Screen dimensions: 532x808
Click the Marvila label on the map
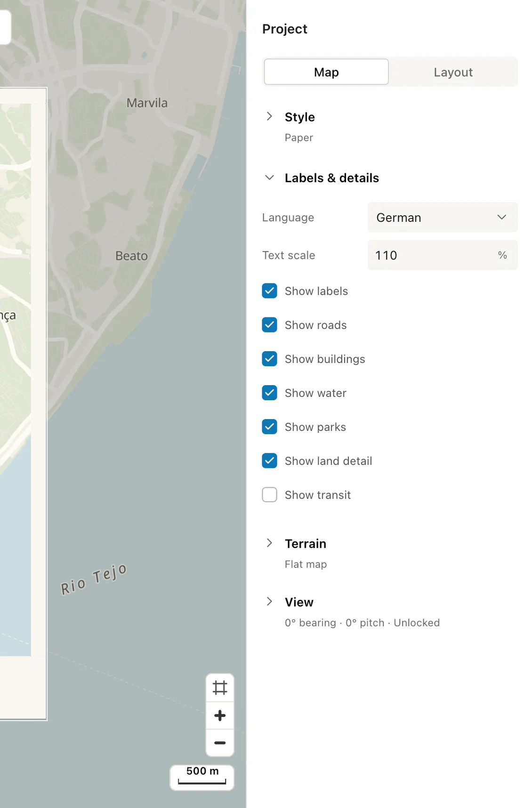pyautogui.click(x=147, y=103)
